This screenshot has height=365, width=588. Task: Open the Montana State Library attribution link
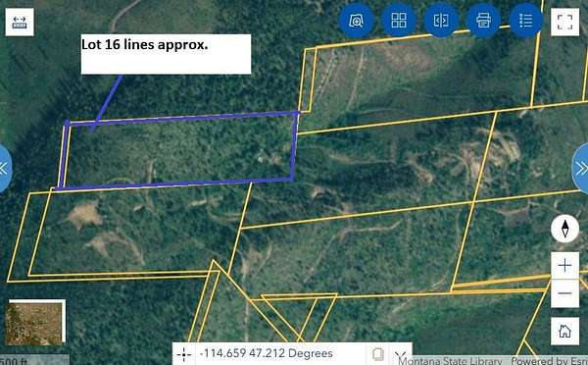click(450, 361)
